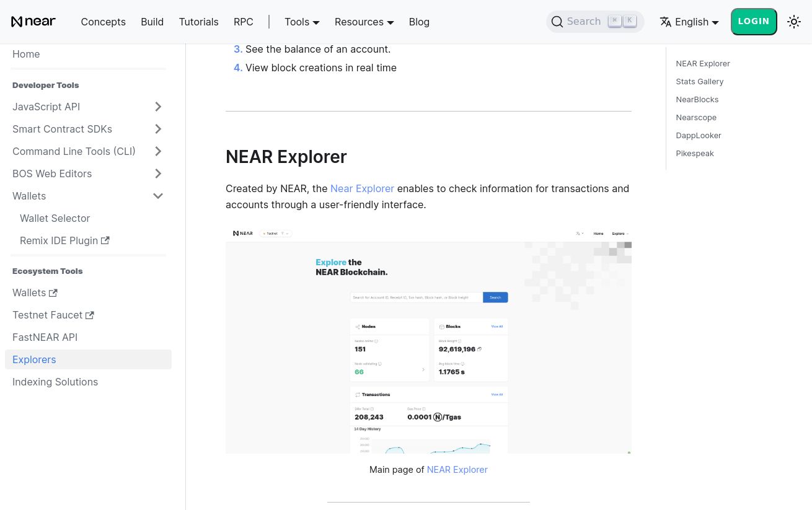Expand the JavaScript API section

point(158,107)
